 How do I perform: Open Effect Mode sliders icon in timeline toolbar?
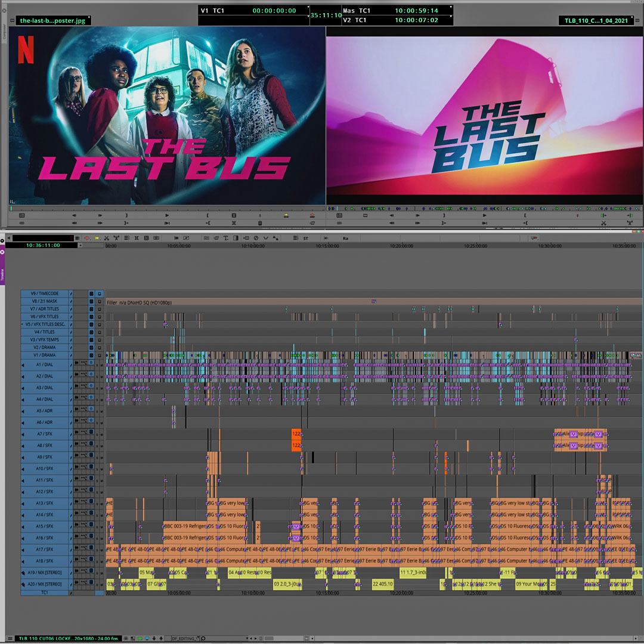pyautogui.click(x=206, y=238)
